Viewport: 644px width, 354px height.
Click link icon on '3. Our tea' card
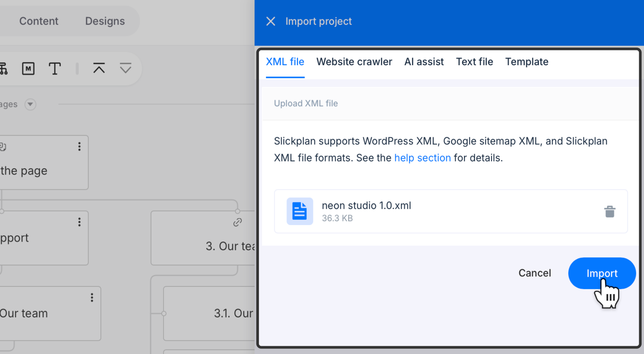click(237, 222)
